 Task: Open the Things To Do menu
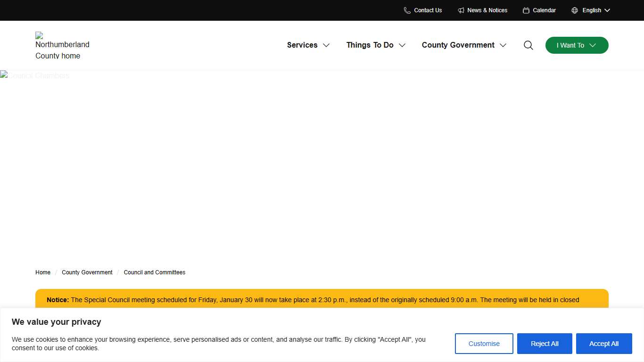[376, 45]
